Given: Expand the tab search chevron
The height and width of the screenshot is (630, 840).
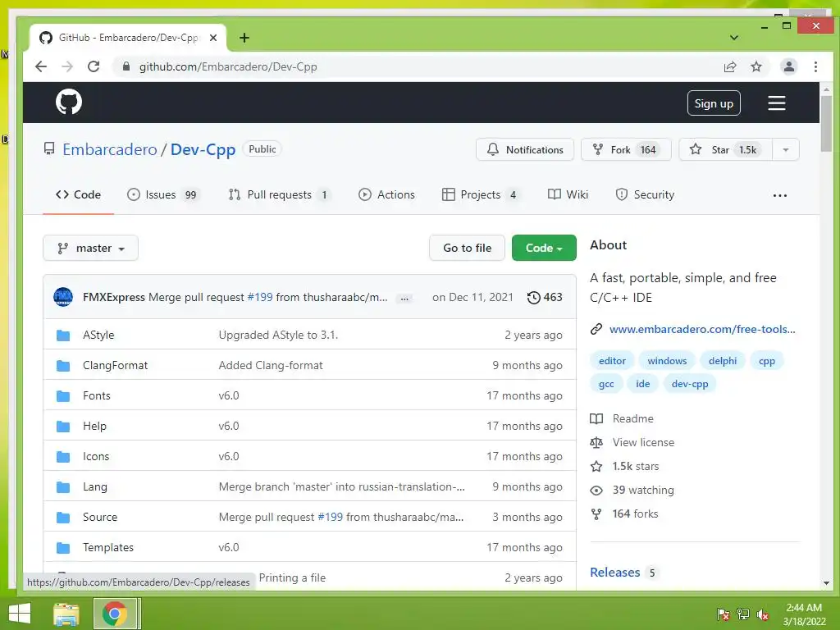Looking at the screenshot, I should (x=734, y=38).
